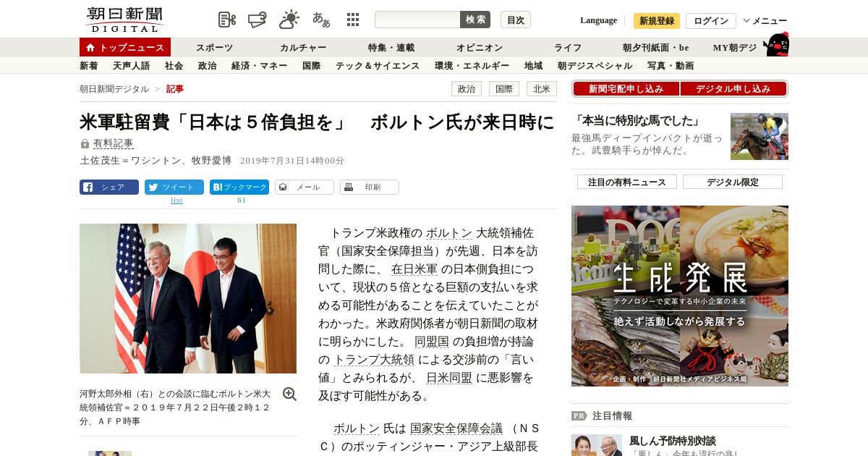The image size is (868, 456).
Task: Click 新規登録 sign-up button
Action: 657,20
